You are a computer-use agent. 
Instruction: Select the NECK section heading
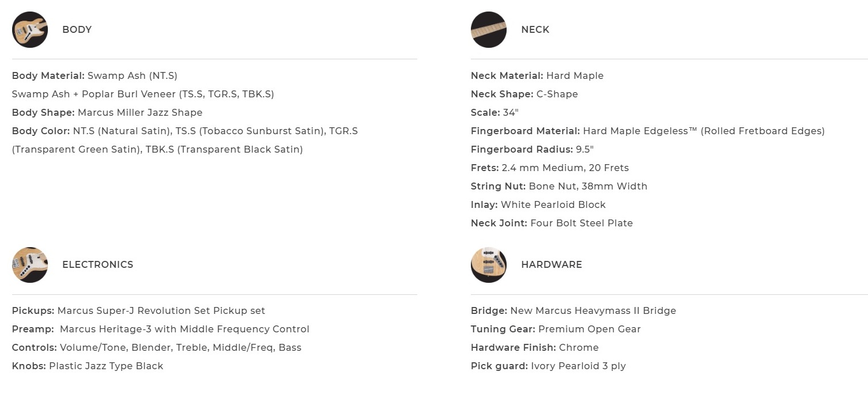535,30
